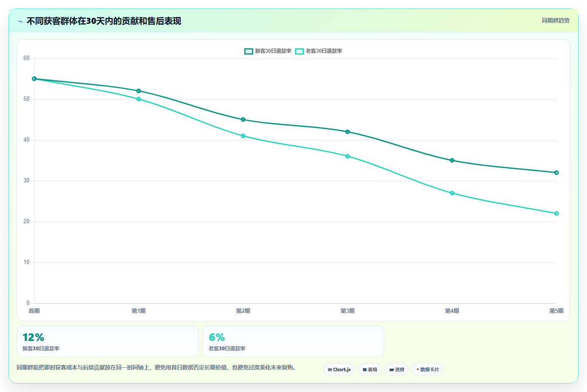Click the 老客 data point at 第4期

click(x=452, y=193)
